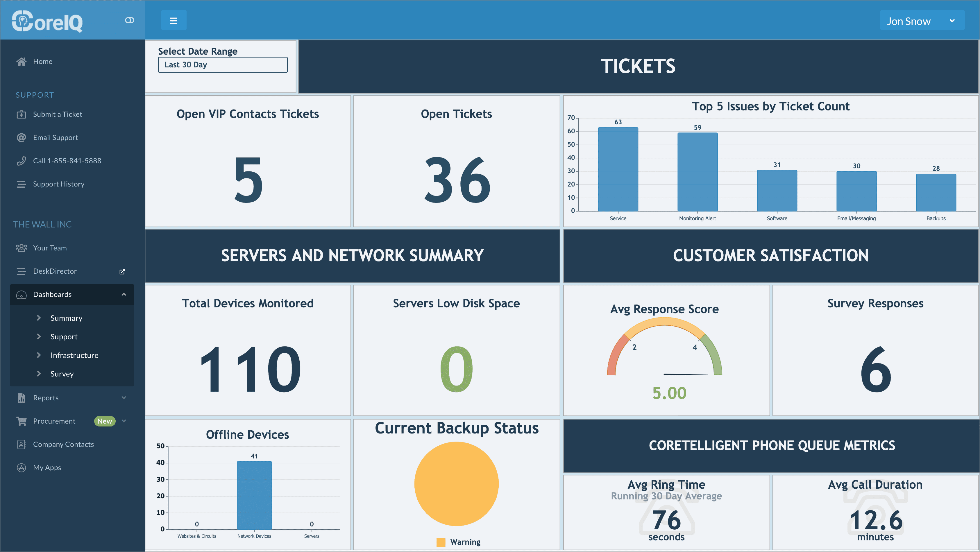Screen dimensions: 980x552
Task: Go to Company Contacts page
Action: (63, 444)
